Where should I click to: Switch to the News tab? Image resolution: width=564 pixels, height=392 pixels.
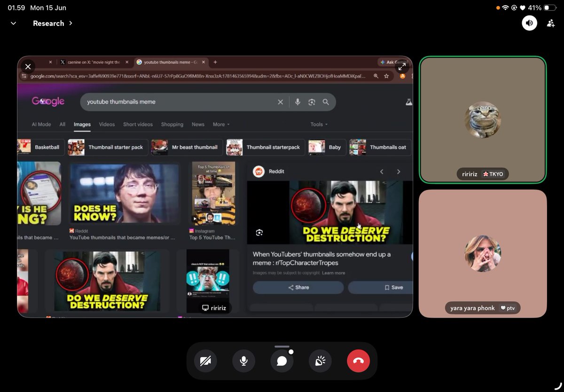pos(198,125)
